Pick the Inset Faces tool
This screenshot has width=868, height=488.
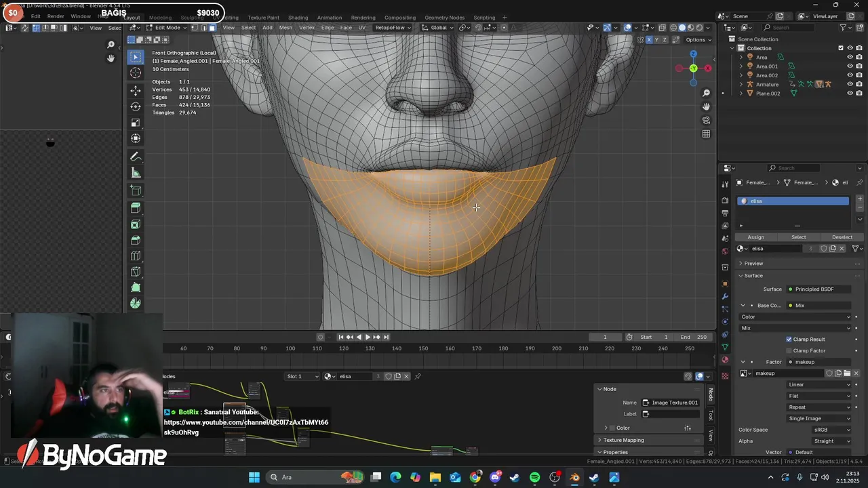(136, 224)
